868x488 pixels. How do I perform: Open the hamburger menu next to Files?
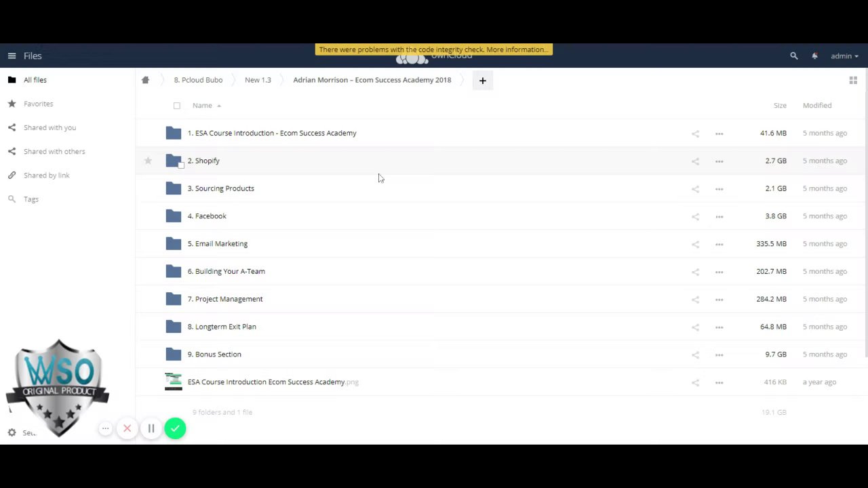(x=12, y=56)
